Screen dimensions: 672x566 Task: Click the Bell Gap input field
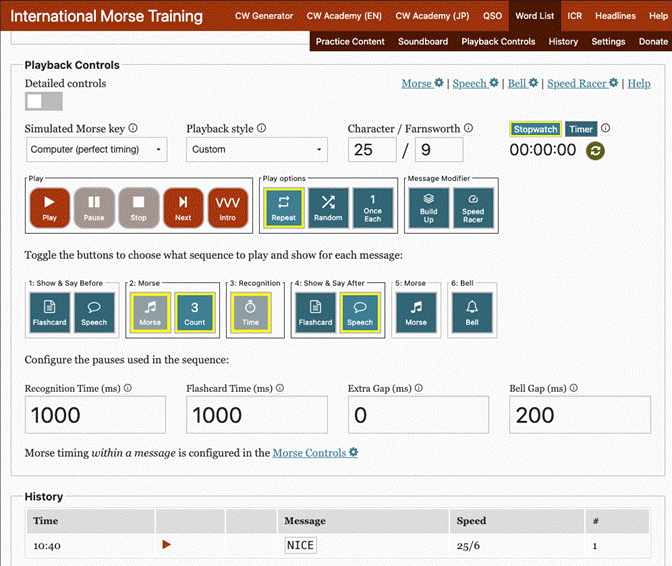tap(580, 415)
